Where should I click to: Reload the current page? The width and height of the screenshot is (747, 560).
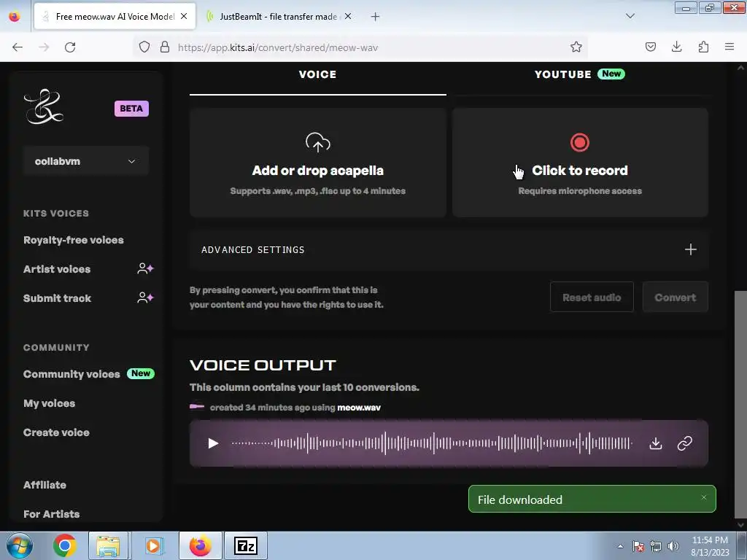(x=70, y=47)
